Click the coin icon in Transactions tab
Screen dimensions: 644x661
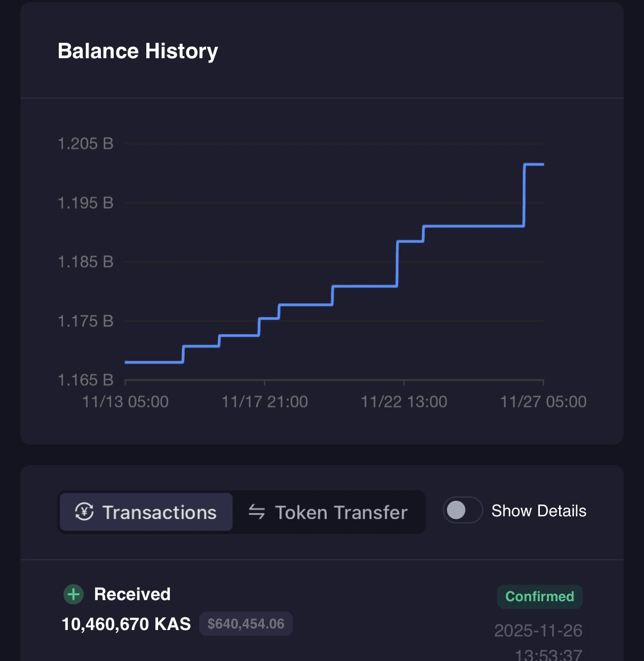84,512
